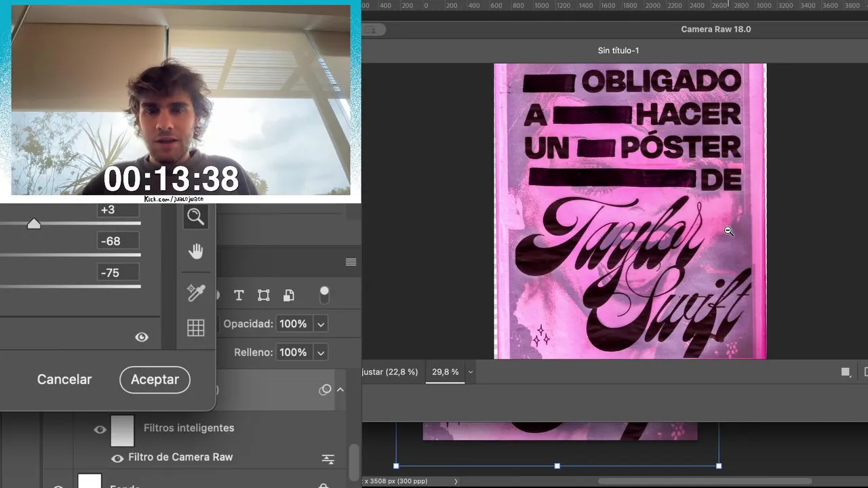868x488 pixels.
Task: Click the -68 slider track
Action: (x=70, y=255)
